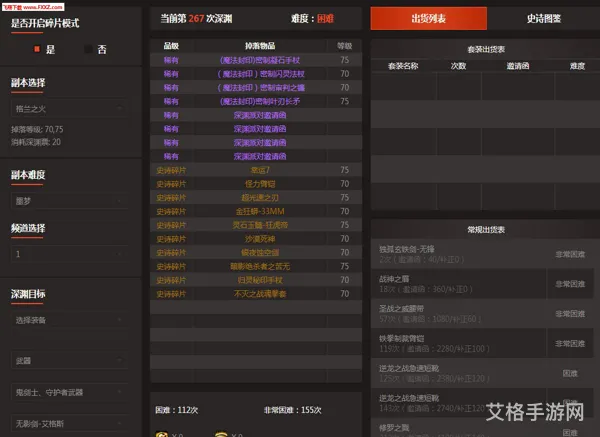Select the (魔法封印)密制闪灵法杖 drop row
The height and width of the screenshot is (437, 600).
(x=256, y=74)
